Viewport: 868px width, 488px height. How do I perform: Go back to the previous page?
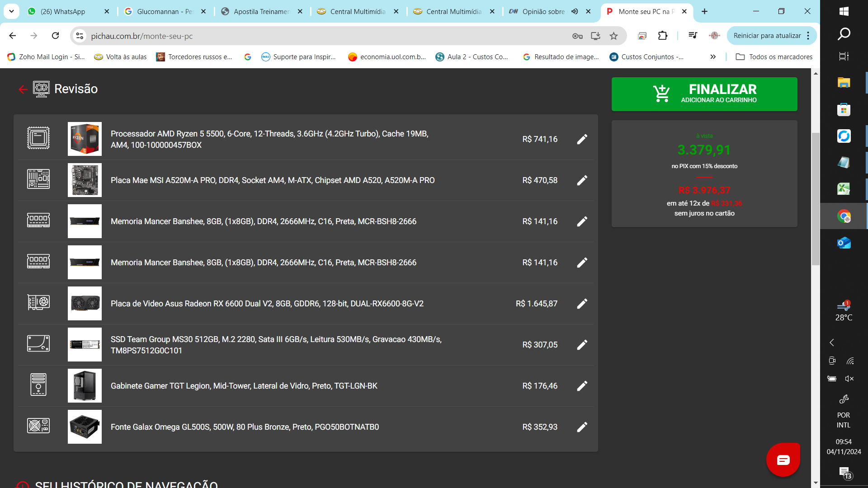13,36
